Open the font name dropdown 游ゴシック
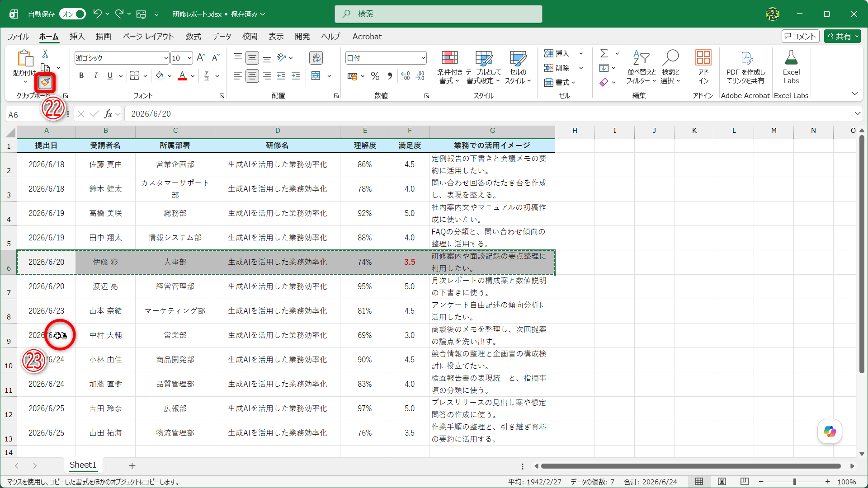 click(166, 58)
